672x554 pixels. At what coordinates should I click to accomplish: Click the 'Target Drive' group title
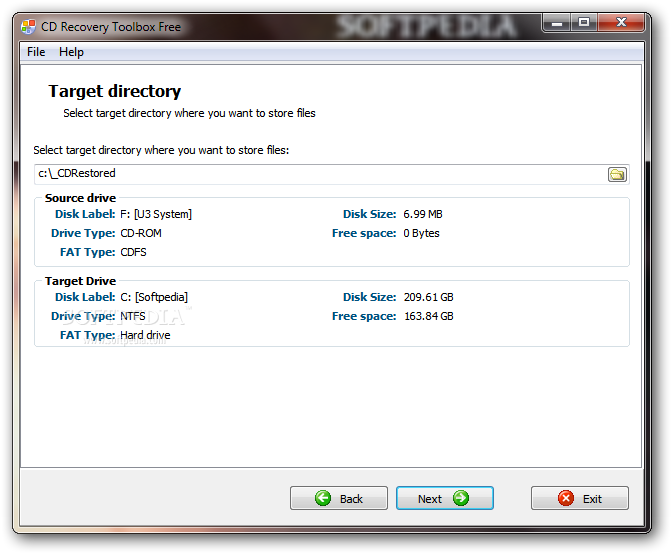coord(81,281)
